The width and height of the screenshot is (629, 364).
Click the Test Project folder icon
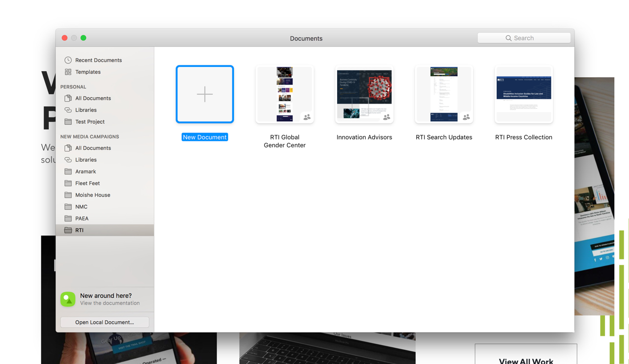pyautogui.click(x=68, y=122)
